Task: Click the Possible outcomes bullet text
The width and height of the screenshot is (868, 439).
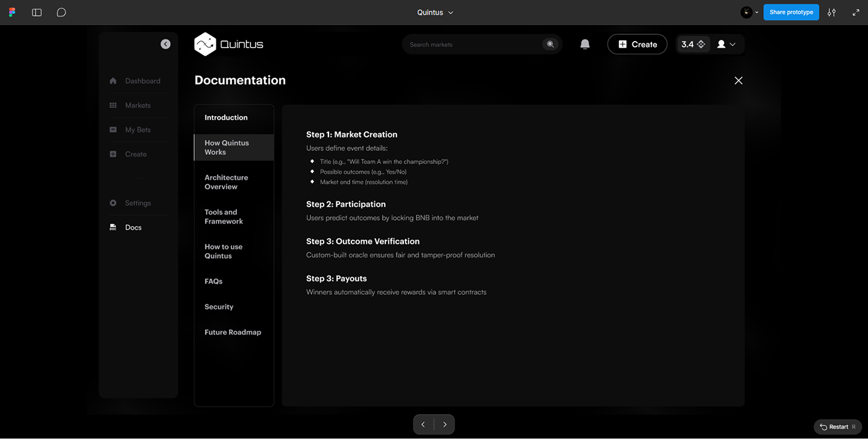Action: (363, 172)
